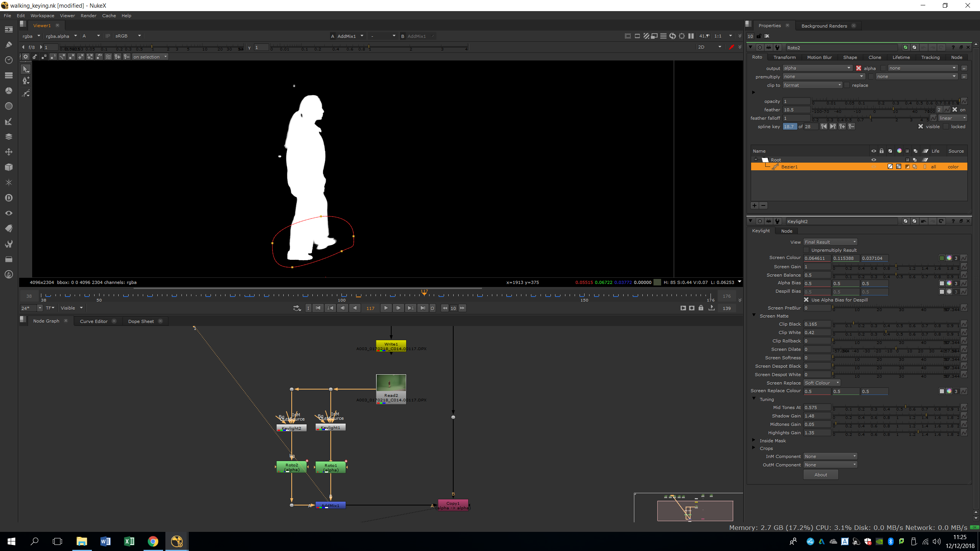Click the About button in Keylight
The image size is (980, 551).
[x=820, y=475]
